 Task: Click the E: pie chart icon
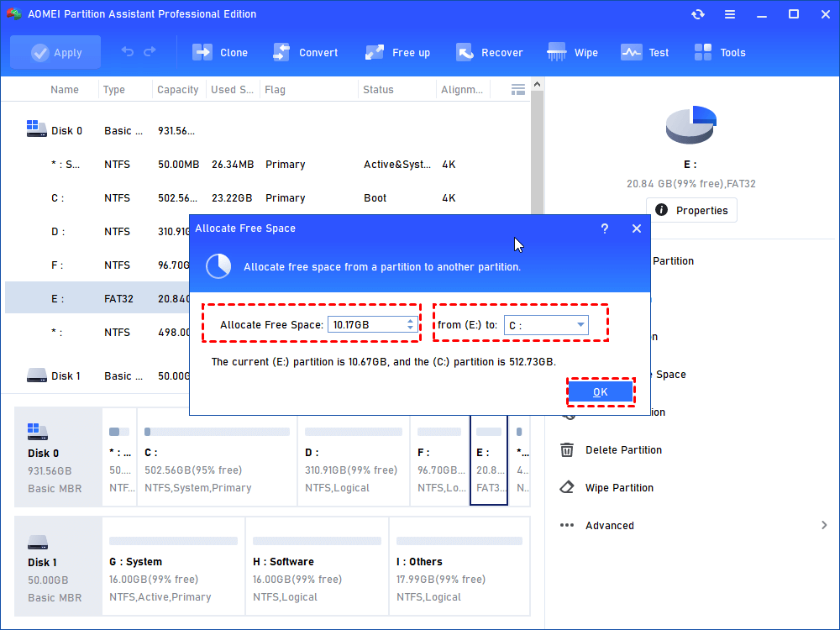coord(691,125)
